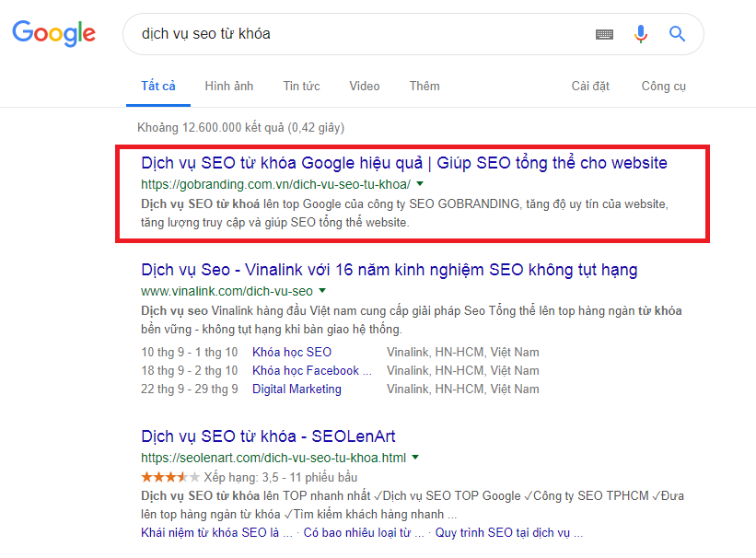Open 'Công cụ' search tools
The image size is (756, 558).
pos(663,86)
